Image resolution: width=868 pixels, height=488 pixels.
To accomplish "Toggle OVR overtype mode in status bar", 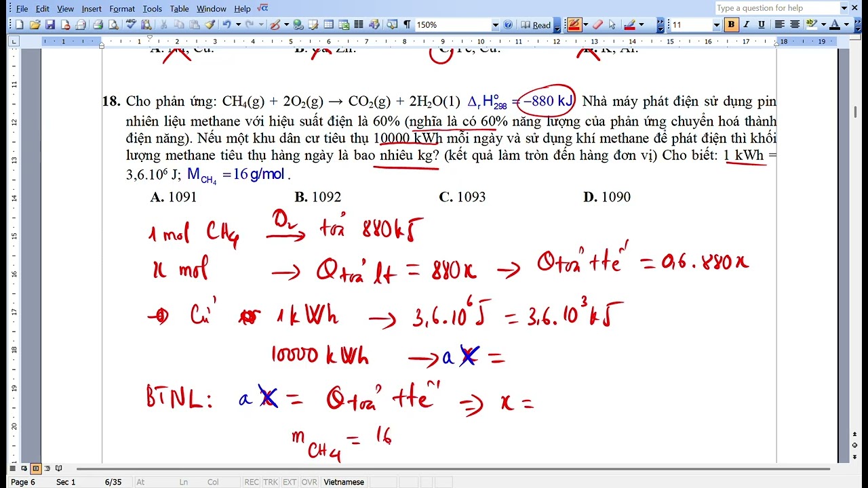I will [x=309, y=482].
